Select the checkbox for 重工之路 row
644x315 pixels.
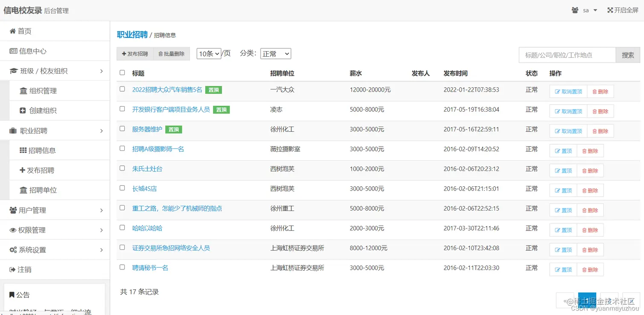122,208
